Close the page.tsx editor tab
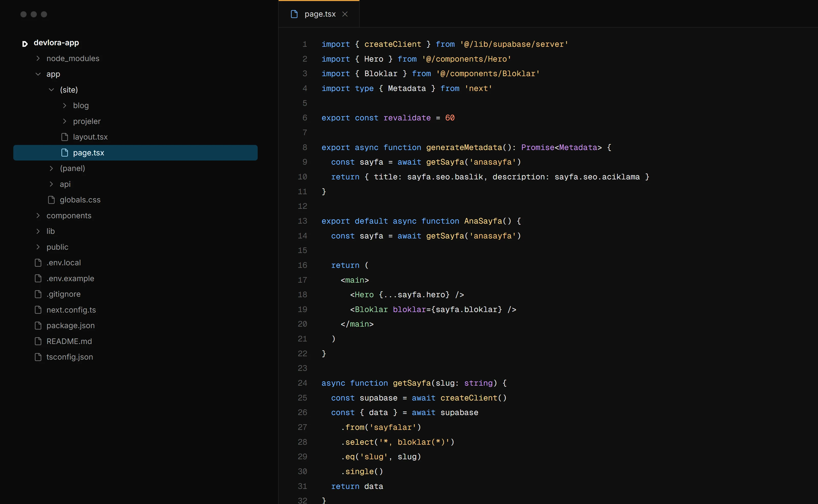 pyautogui.click(x=345, y=14)
